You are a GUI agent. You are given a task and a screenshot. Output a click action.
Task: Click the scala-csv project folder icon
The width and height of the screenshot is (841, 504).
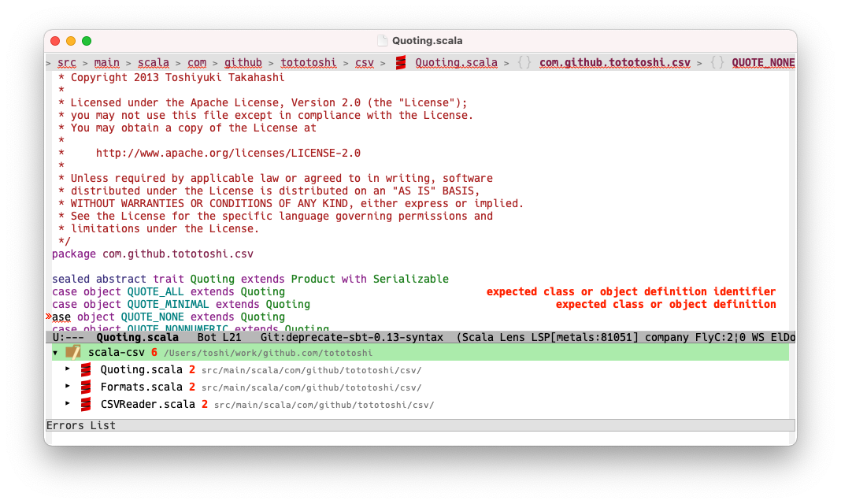73,352
